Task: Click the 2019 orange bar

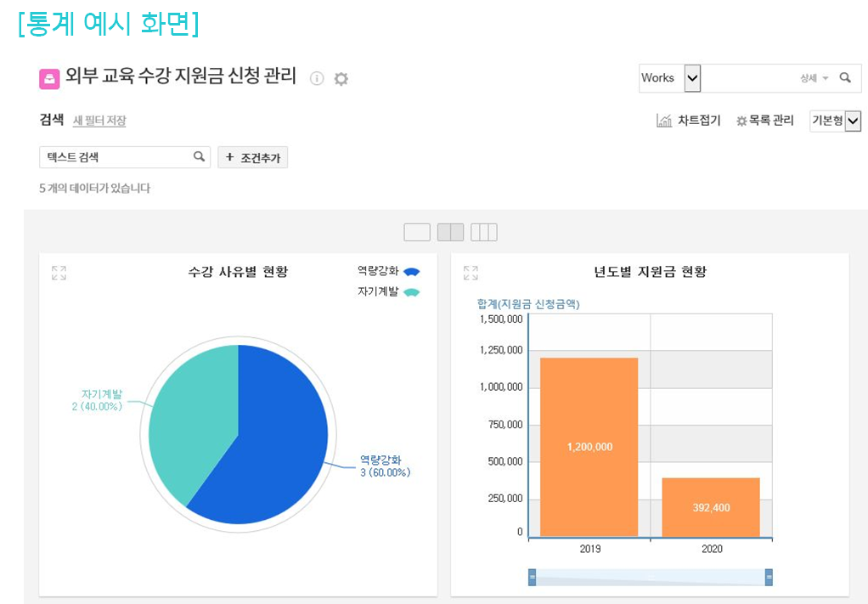Action: (589, 447)
